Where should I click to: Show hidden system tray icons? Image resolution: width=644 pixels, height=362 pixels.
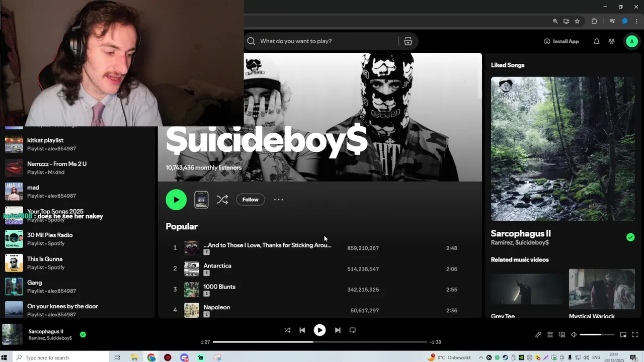point(480,357)
